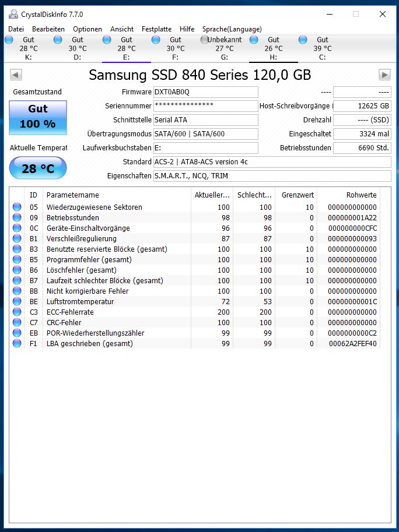Click status orb for POR-Wiederherstellungszähler
The width and height of the screenshot is (399, 532).
pyautogui.click(x=17, y=333)
